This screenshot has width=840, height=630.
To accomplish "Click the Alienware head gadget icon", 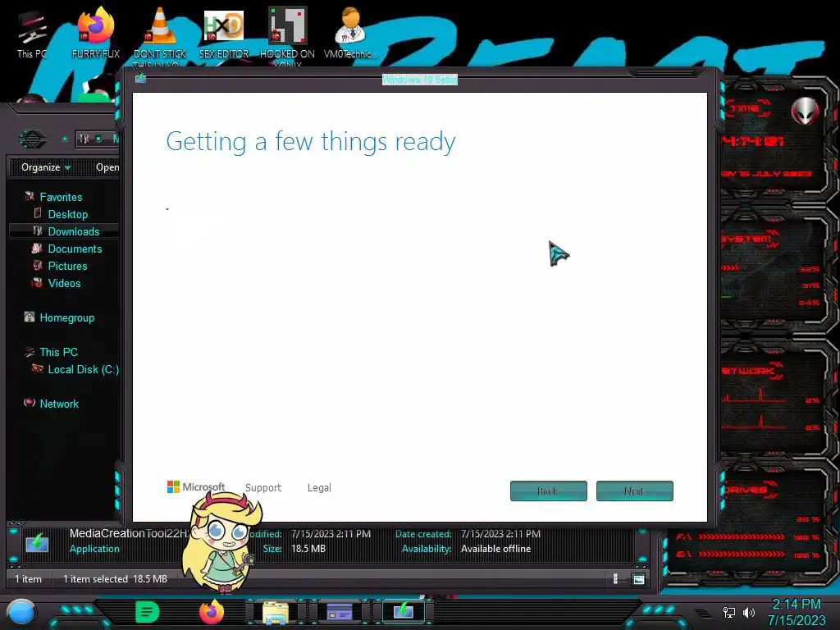I will [x=806, y=112].
